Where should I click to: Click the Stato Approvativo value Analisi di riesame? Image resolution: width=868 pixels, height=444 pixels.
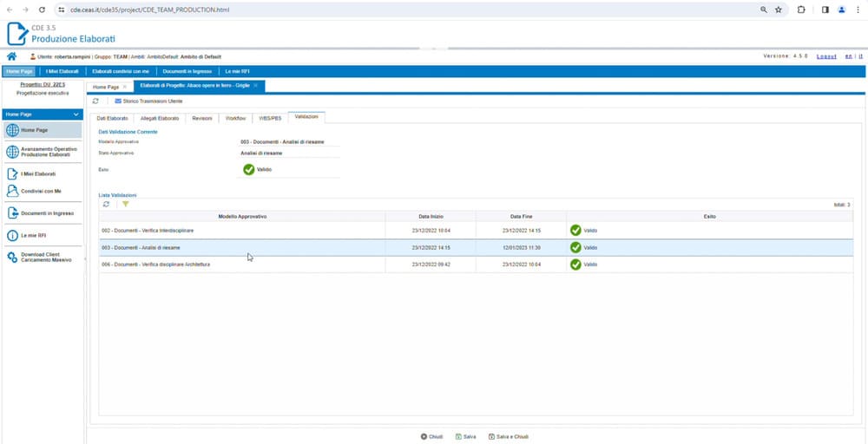pyautogui.click(x=261, y=153)
